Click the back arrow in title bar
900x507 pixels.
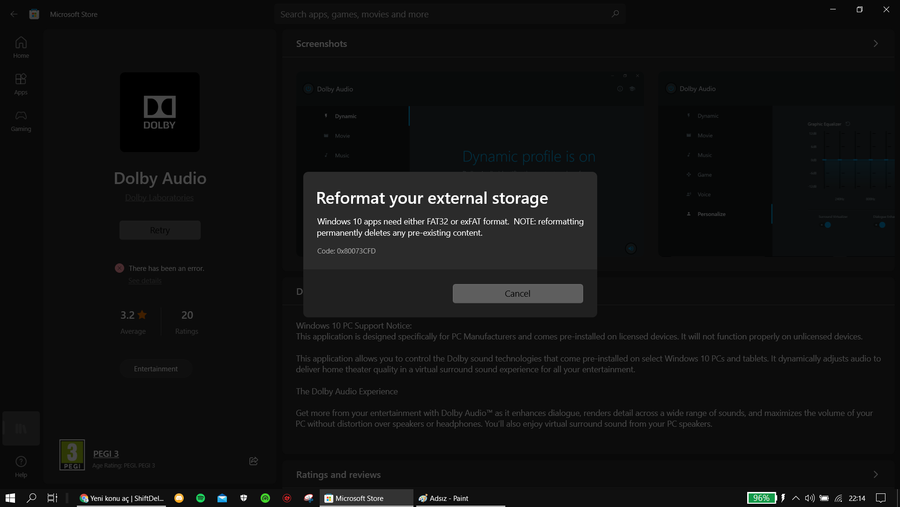(x=13, y=14)
